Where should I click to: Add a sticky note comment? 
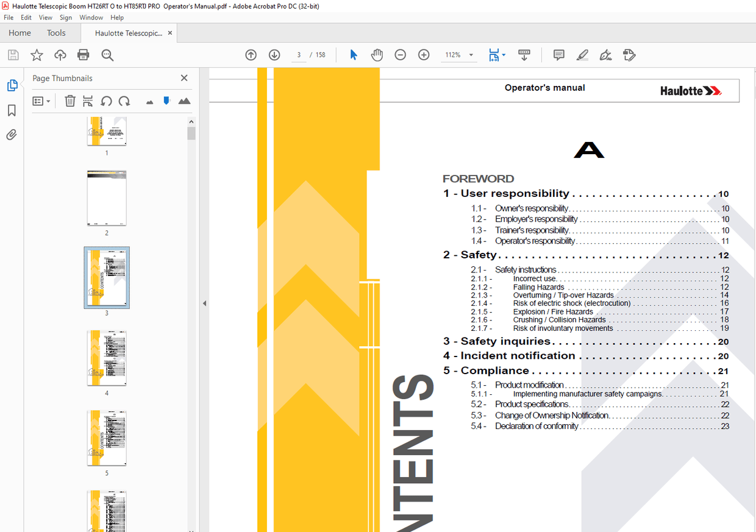558,55
